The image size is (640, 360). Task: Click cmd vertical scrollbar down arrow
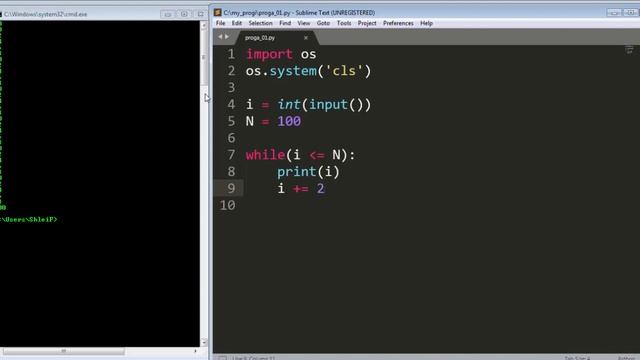click(x=204, y=342)
